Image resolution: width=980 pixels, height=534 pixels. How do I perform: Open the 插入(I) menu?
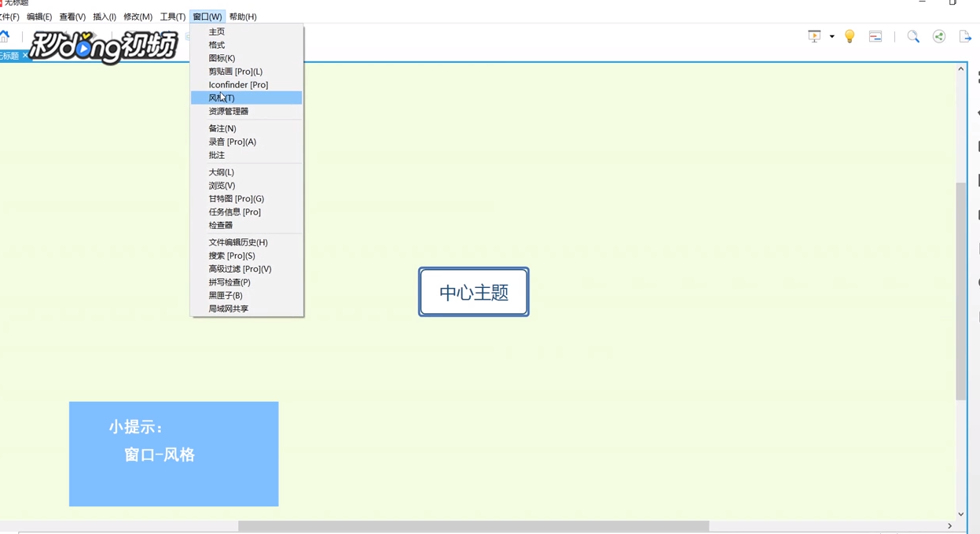105,17
